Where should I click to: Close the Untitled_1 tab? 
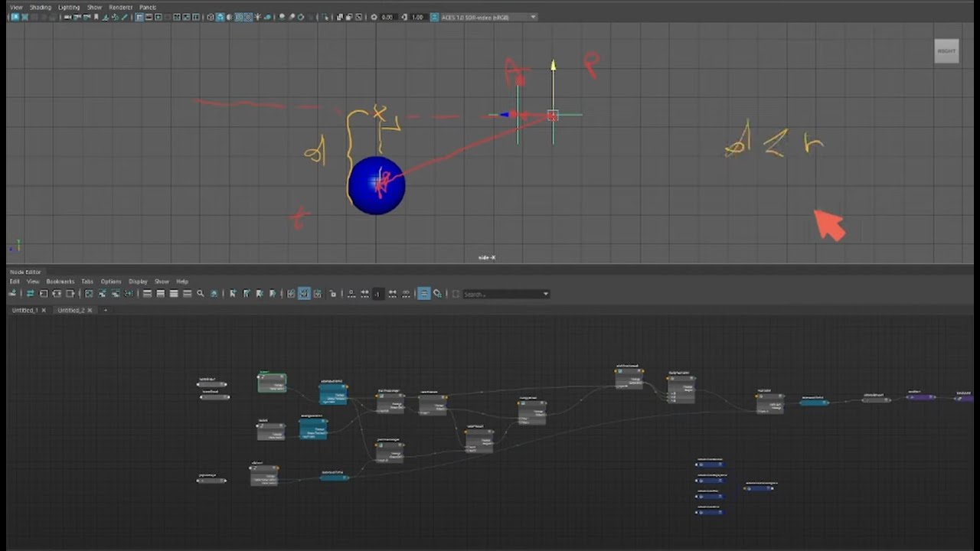(44, 310)
